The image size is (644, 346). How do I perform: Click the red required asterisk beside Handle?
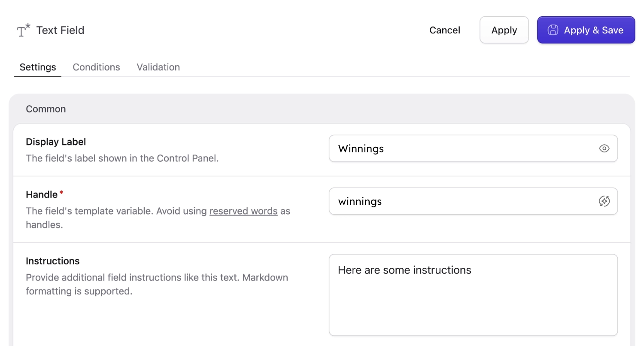(61, 193)
